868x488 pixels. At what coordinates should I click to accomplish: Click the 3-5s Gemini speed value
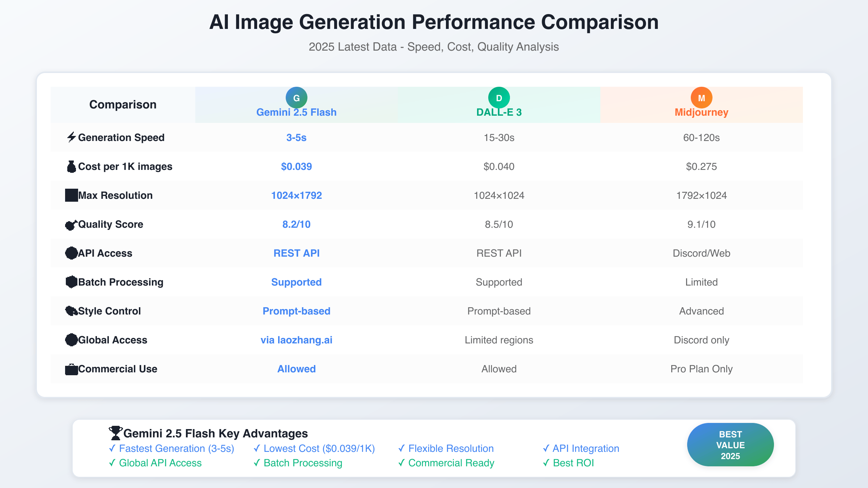[x=297, y=137]
